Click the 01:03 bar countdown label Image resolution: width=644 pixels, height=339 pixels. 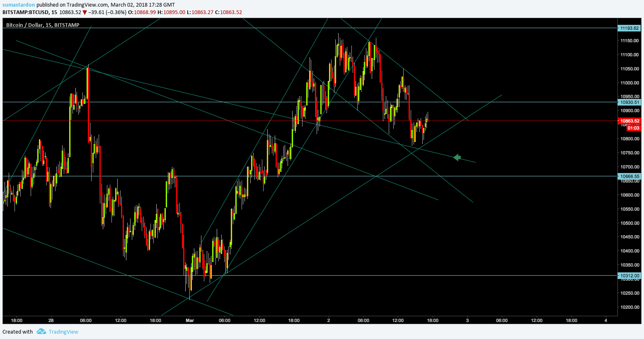click(x=633, y=128)
